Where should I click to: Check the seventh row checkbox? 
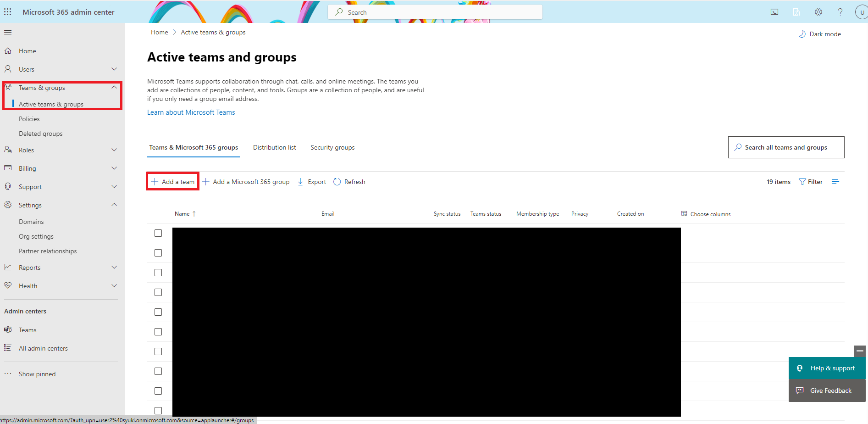[x=158, y=351]
